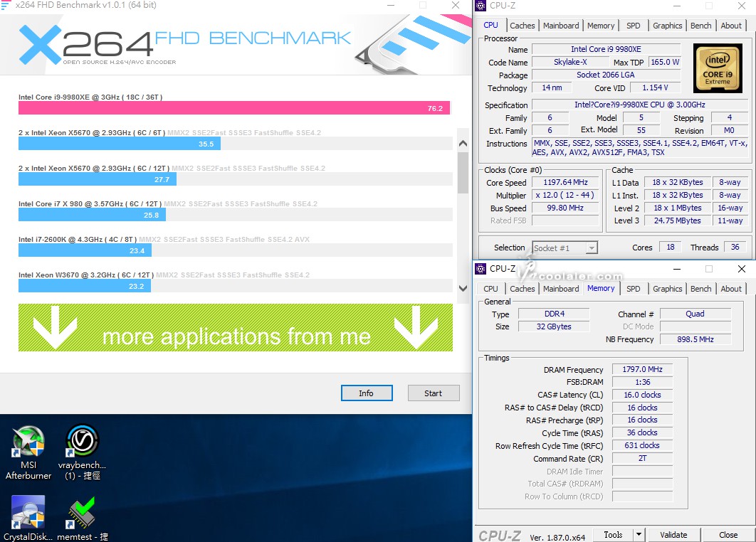This screenshot has width=756, height=542.
Task: Click the 'x 12.0 ( 12 - 44 )' multiplier value
Action: 565,195
